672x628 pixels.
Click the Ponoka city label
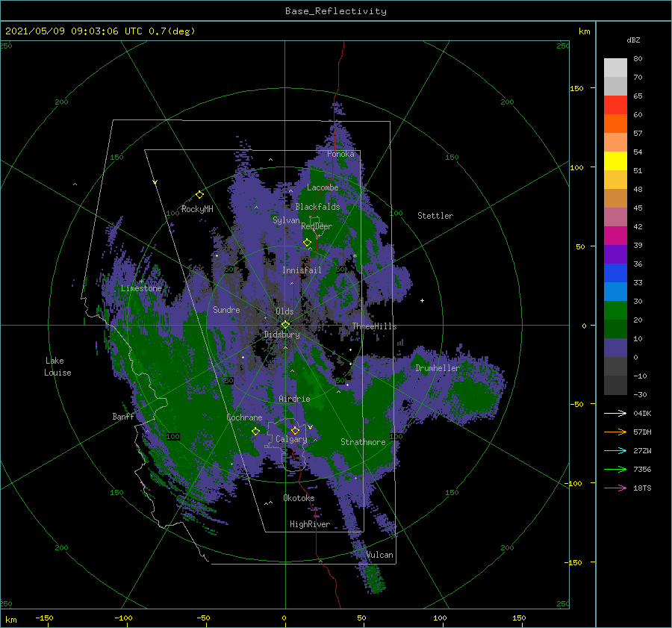coord(340,154)
